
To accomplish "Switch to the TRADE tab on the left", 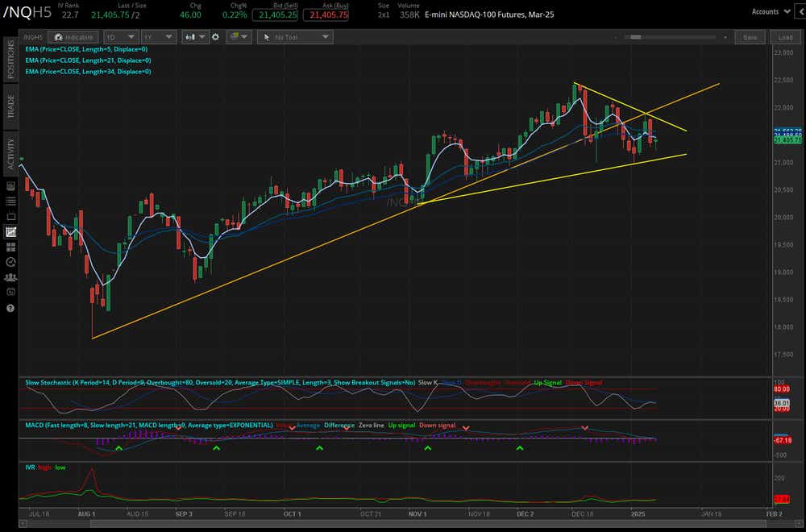I will pos(10,106).
